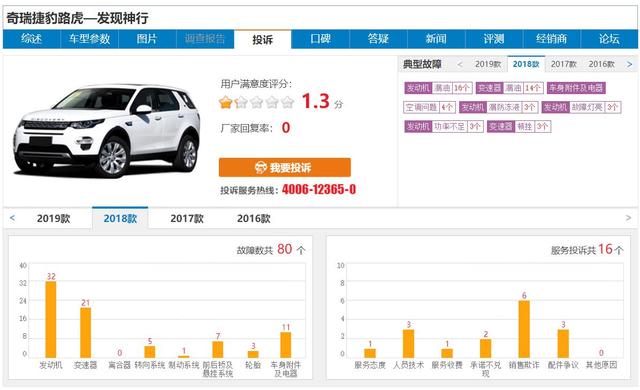Click the 配件争议 bar showing 3
Image resolution: width=640 pixels, height=390 pixels.
pyautogui.click(x=563, y=343)
